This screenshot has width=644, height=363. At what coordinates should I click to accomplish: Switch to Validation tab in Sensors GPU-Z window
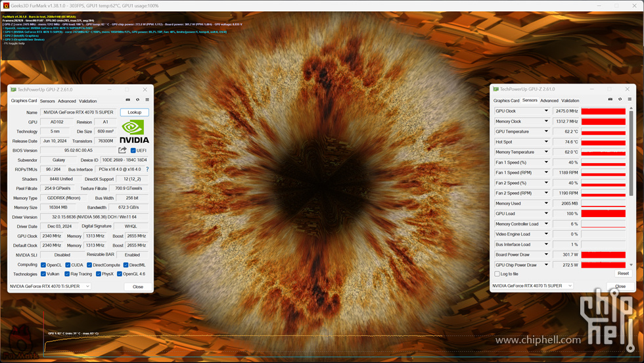pos(570,101)
